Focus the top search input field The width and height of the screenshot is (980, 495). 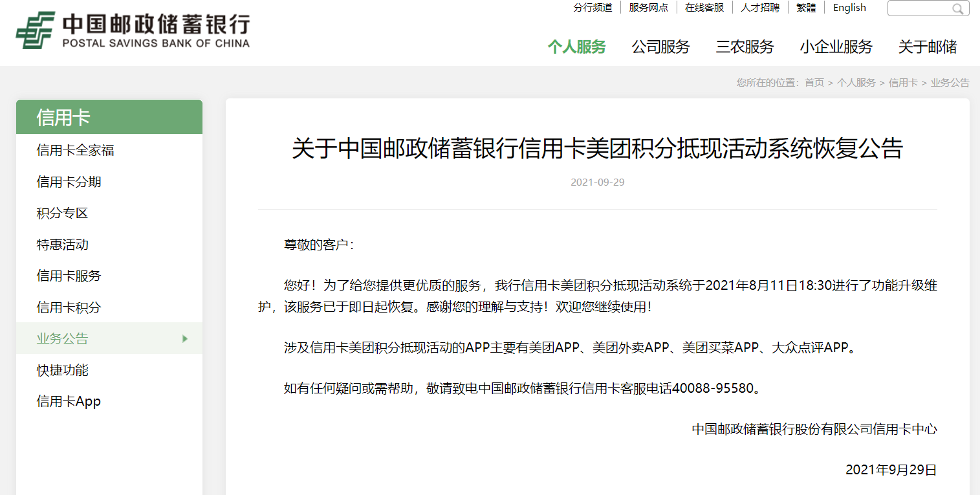(928, 8)
